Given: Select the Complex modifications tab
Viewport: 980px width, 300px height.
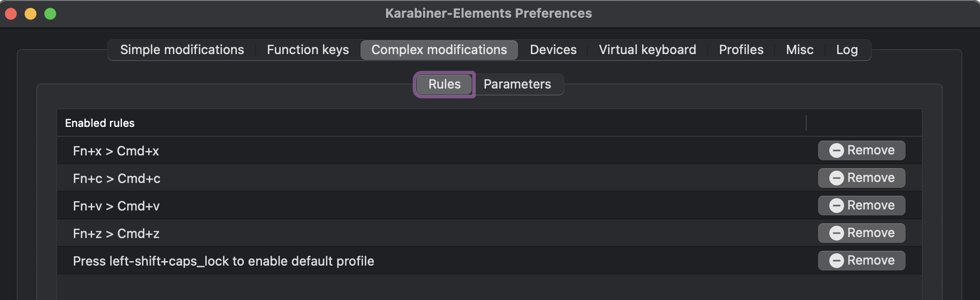Looking at the screenshot, I should (439, 50).
